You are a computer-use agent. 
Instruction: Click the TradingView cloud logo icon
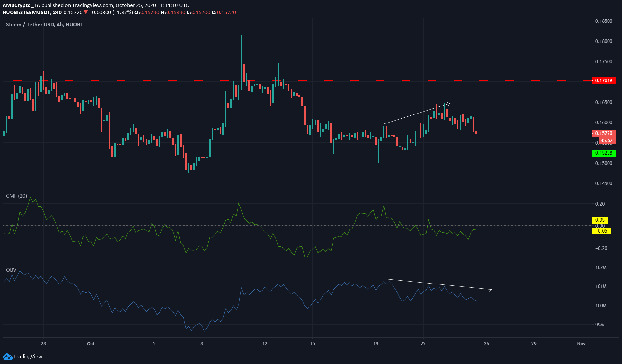[7, 357]
